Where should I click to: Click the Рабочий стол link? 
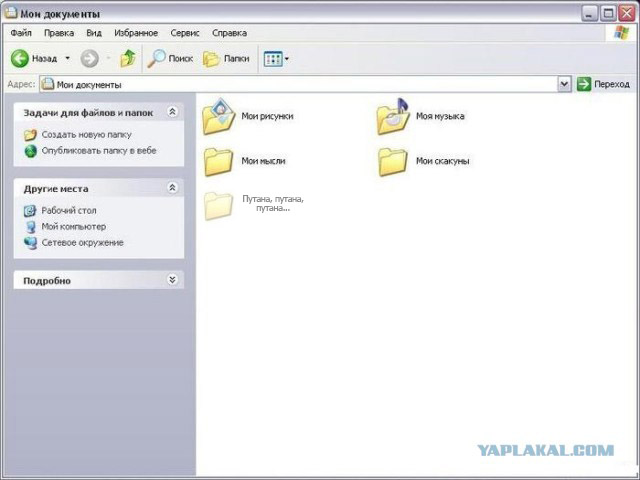[x=69, y=210]
